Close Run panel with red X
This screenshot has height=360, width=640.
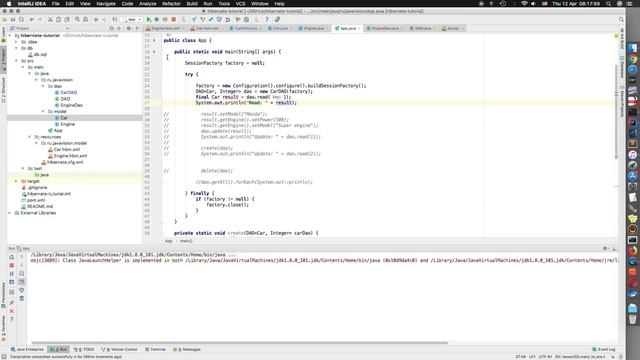click(11, 311)
